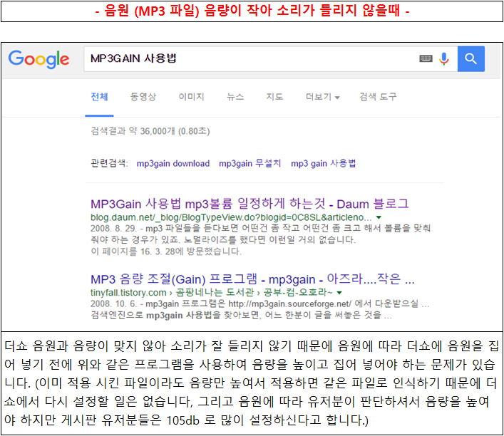Click related search mp3 gain 사용법

pyautogui.click(x=324, y=164)
